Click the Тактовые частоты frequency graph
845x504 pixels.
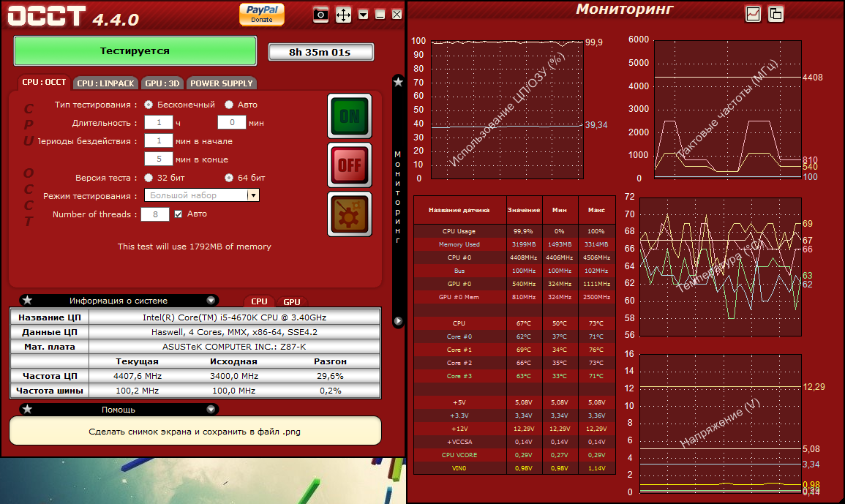point(728,110)
